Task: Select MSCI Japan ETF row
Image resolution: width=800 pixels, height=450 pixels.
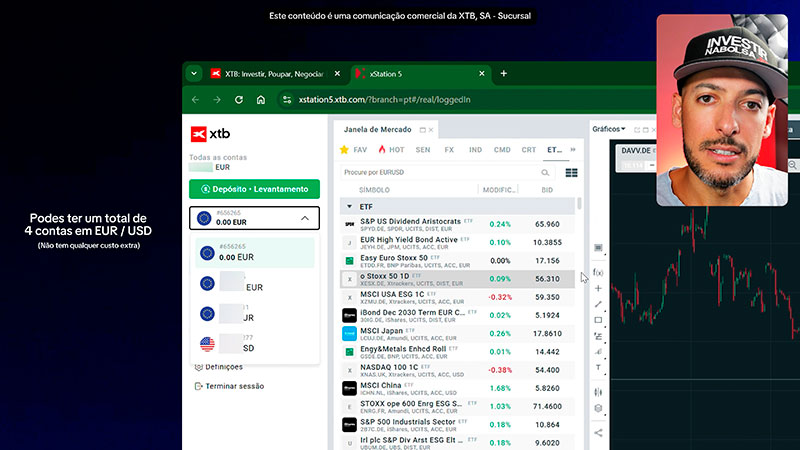Action: tap(458, 334)
